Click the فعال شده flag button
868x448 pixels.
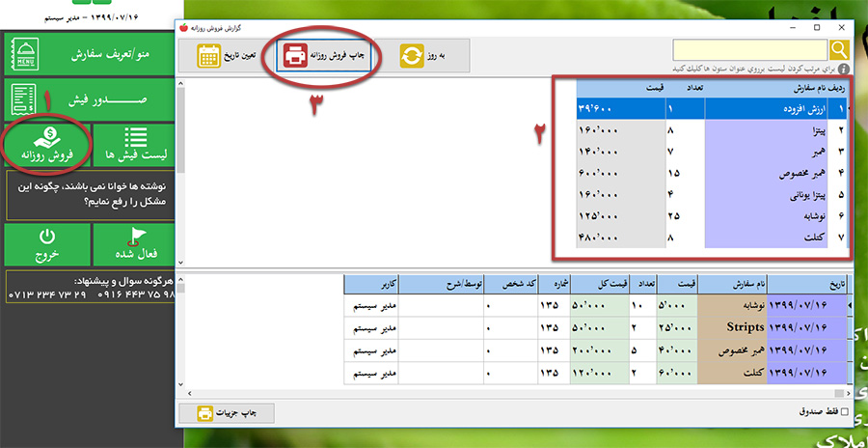[x=133, y=244]
